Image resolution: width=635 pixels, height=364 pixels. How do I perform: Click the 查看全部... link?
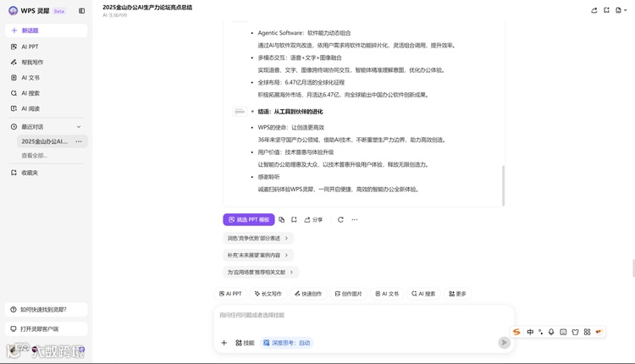point(35,156)
